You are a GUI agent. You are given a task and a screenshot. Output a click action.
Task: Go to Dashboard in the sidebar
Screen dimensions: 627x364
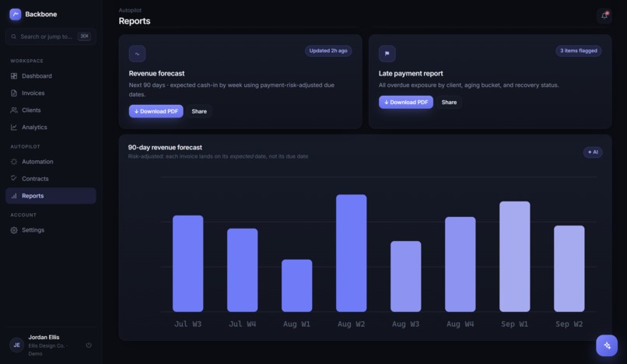click(51, 76)
